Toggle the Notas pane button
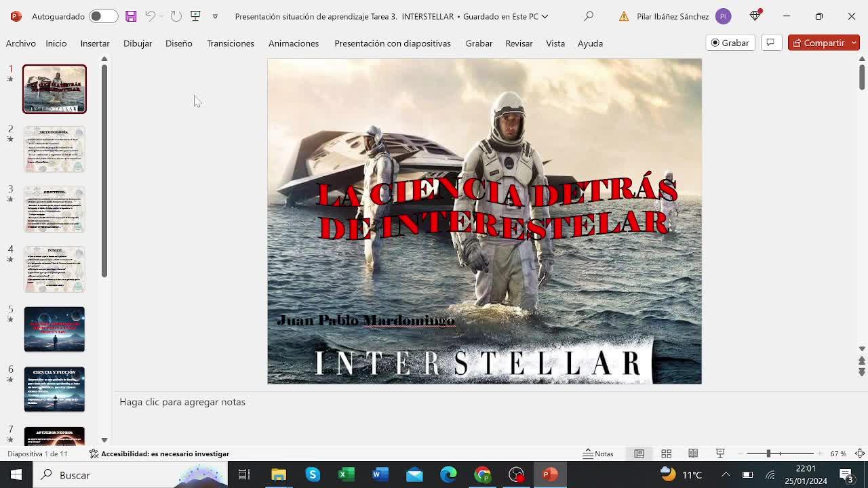The image size is (868, 488). [x=598, y=453]
